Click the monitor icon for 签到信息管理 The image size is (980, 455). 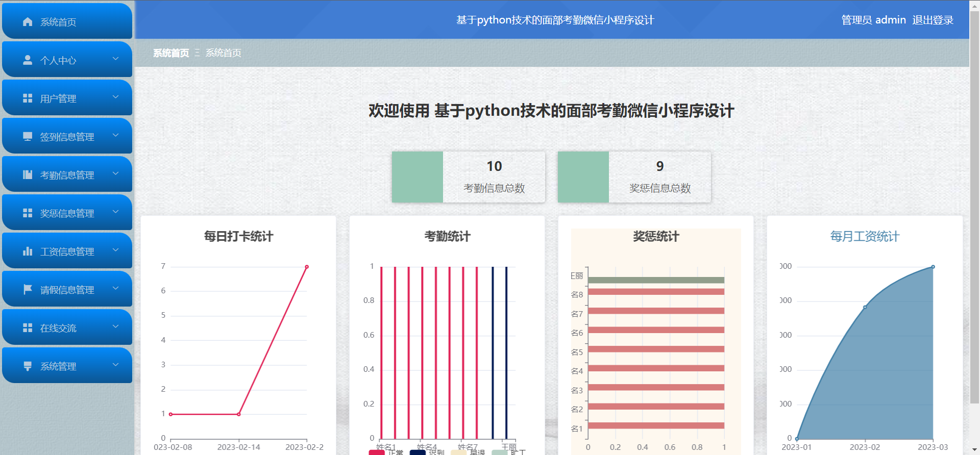click(28, 137)
